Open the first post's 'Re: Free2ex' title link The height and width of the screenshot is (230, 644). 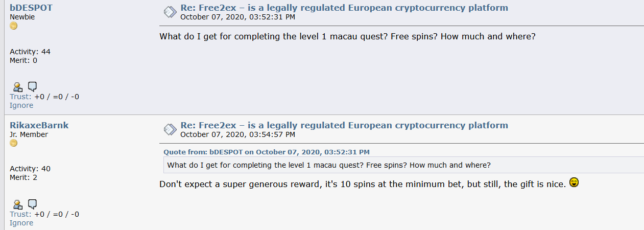[344, 8]
